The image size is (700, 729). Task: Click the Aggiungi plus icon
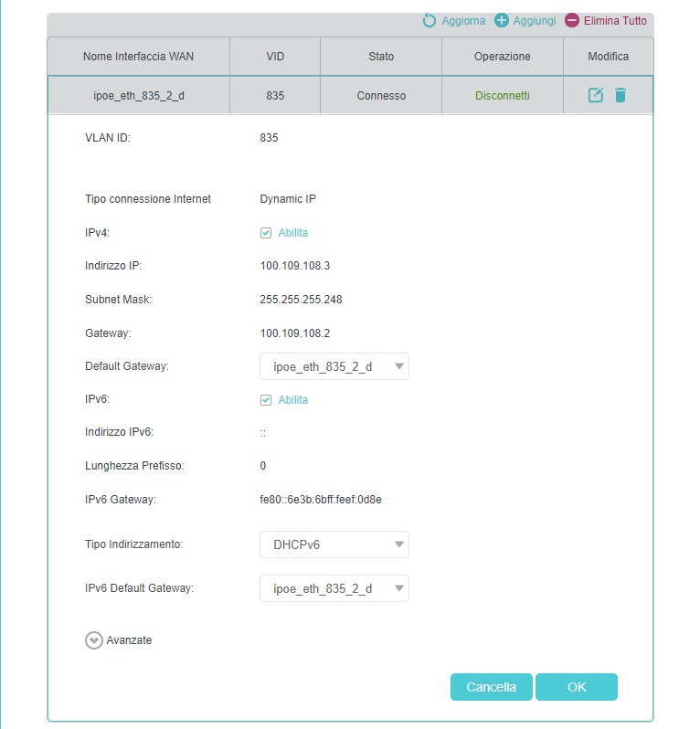tap(502, 20)
